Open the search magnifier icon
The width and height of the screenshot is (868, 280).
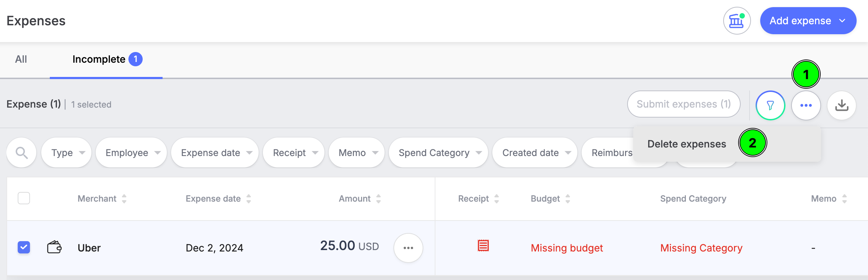coord(22,153)
